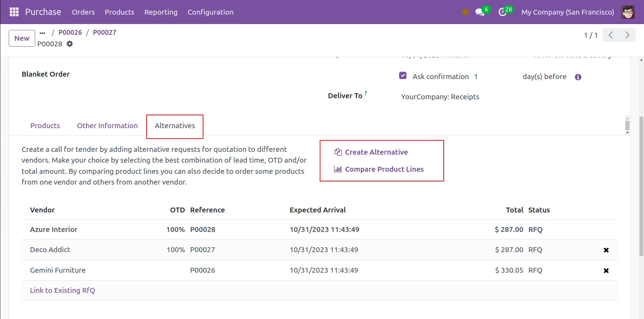Click the inner form scrollbar up arrow
644x319 pixels.
coord(627,118)
